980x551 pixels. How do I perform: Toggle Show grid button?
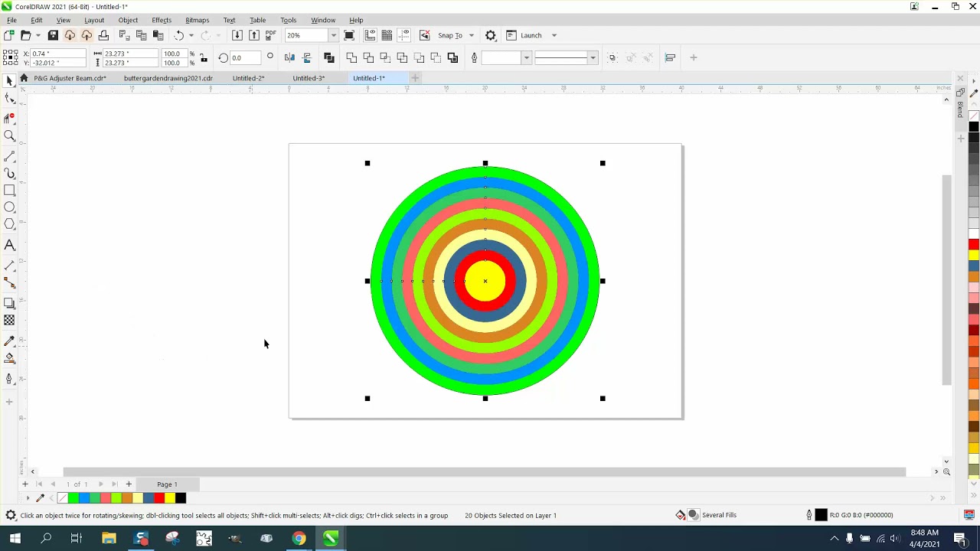387,35
